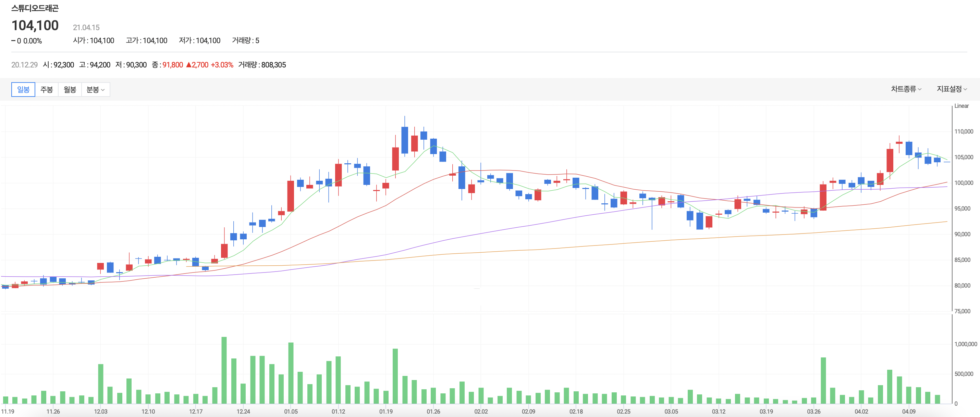Click the highest blue candlestick in January

(404, 140)
